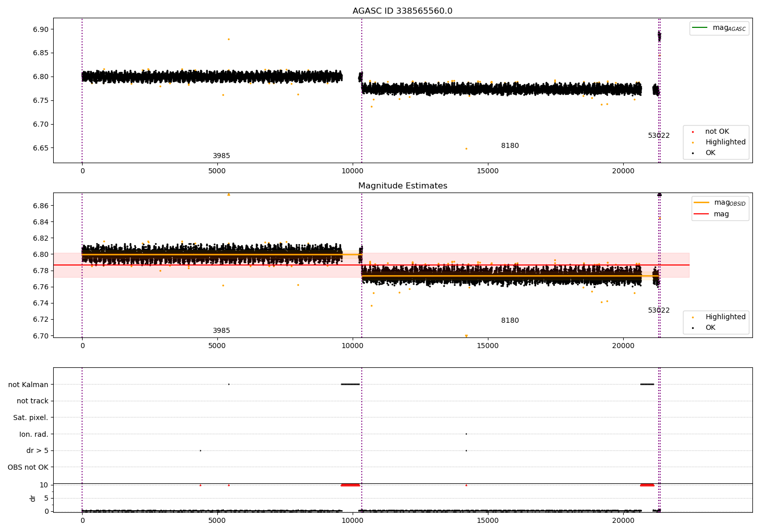Click the 6.85 y-axis tick label
Image resolution: width=760 pixels, height=532 pixels.
(x=41, y=53)
